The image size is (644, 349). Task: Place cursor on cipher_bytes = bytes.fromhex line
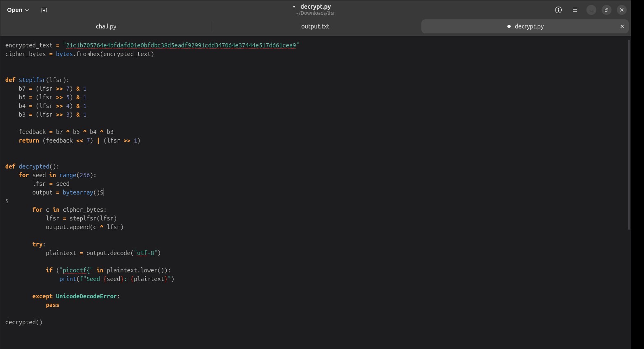(x=79, y=54)
